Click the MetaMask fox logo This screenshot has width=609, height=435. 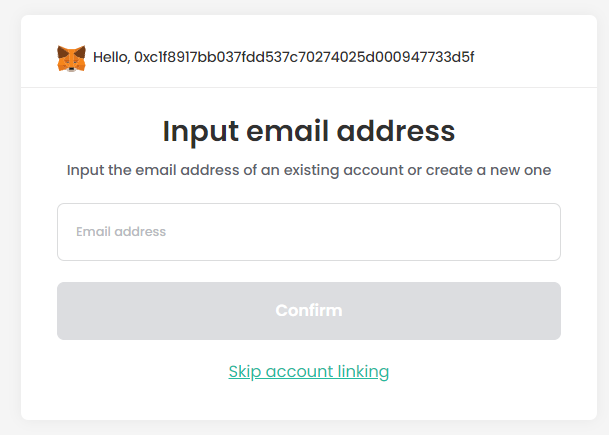tap(71, 59)
